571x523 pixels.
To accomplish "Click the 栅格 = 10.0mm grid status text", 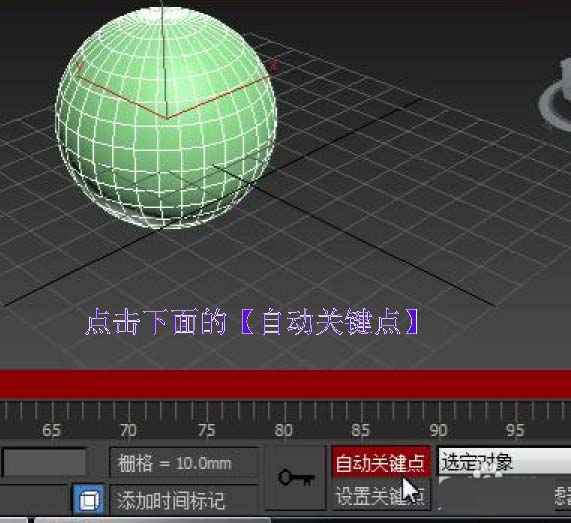I will [x=184, y=463].
